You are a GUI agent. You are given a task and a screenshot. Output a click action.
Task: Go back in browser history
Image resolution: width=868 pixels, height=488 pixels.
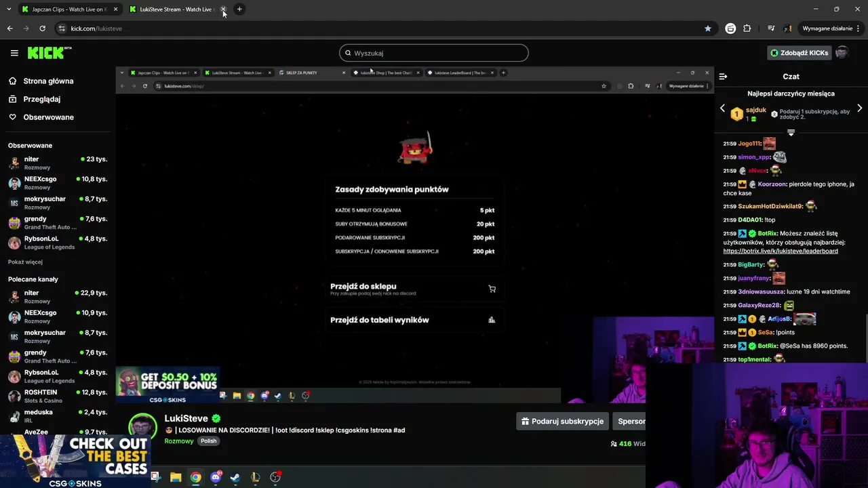[9, 28]
